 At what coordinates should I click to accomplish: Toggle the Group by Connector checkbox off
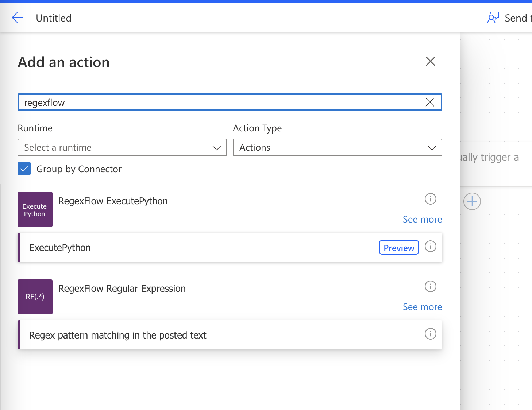(24, 169)
